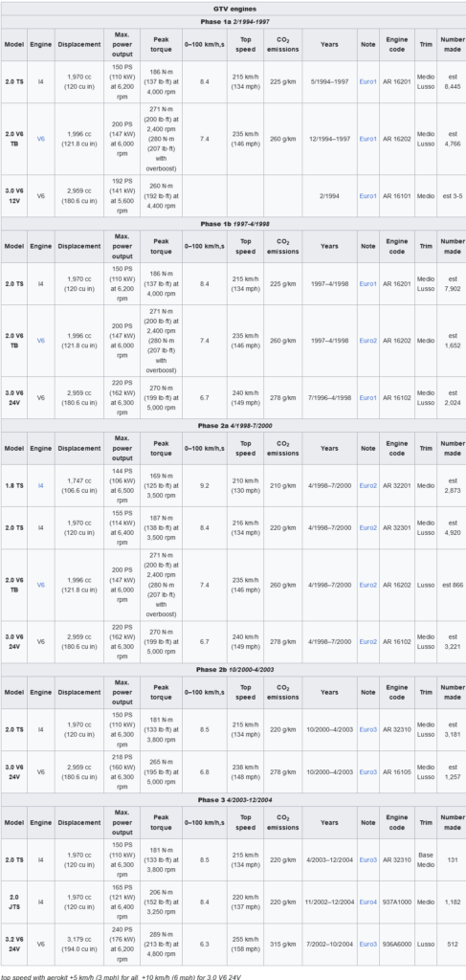Click the Phase 2a 4/1998-7/2000 section header
Viewport: 466px width, 980px height.
pyautogui.click(x=234, y=426)
